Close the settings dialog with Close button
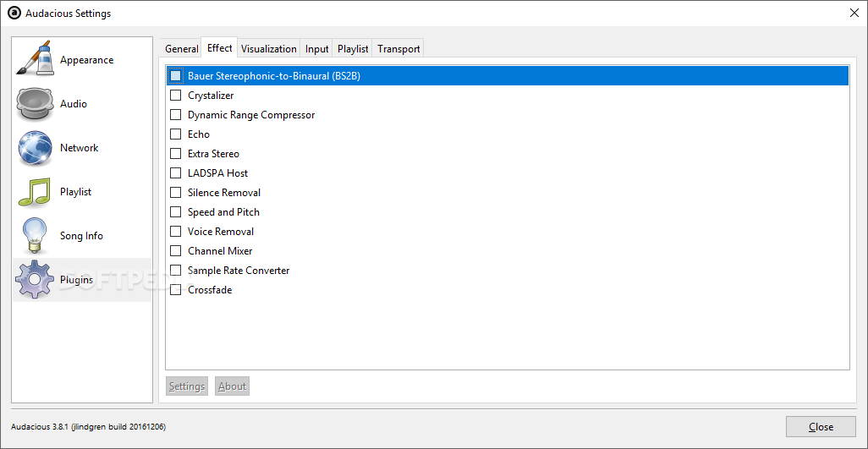868x449 pixels. pyautogui.click(x=821, y=426)
